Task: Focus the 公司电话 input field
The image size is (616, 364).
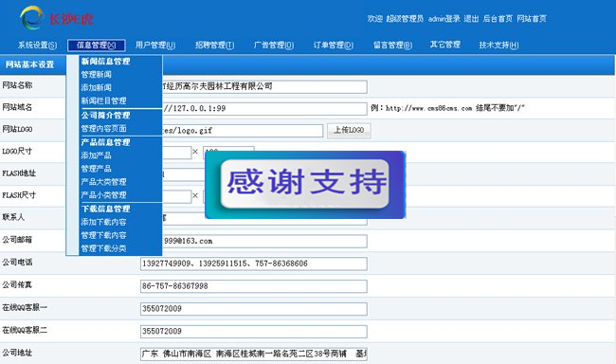Action: (254, 264)
